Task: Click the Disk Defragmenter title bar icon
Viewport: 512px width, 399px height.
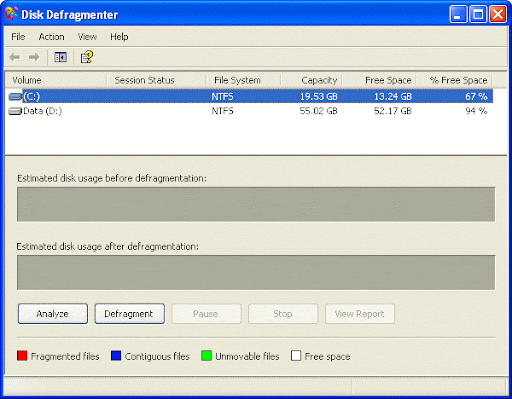Action: click(11, 14)
